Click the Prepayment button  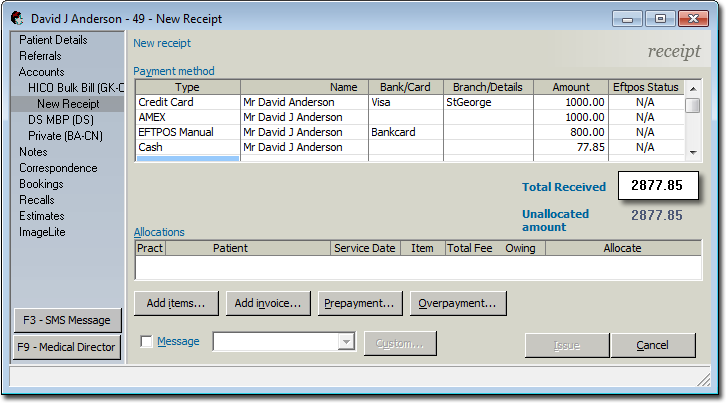[x=359, y=303]
